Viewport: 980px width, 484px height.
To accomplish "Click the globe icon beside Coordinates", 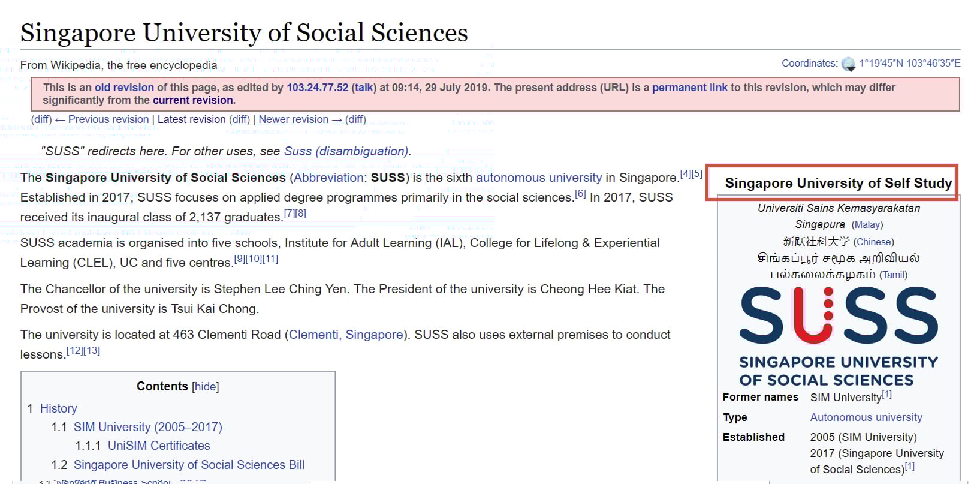I will point(848,64).
